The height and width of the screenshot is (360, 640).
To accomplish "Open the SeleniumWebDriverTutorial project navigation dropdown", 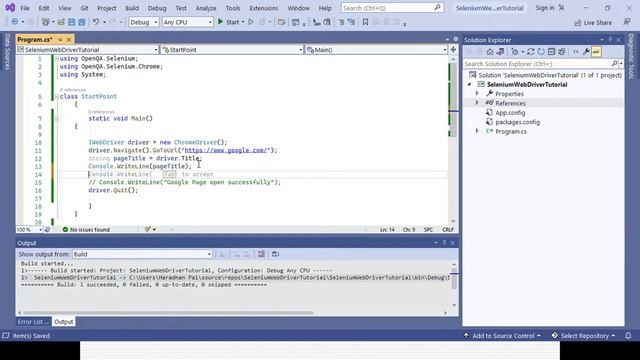I will click(x=87, y=49).
